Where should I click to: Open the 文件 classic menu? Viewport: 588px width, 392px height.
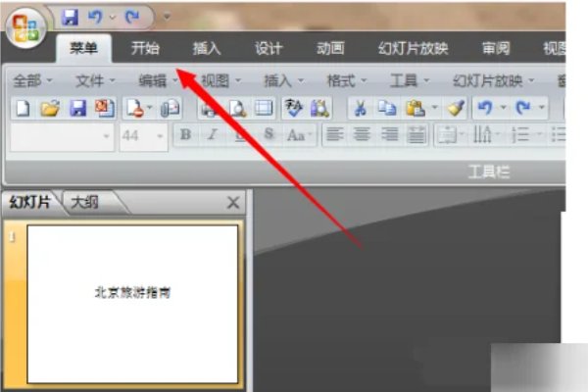point(95,80)
